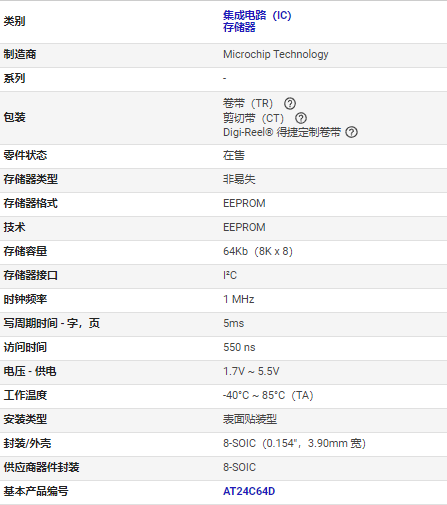Open the help icon next to 卷带 (TR)
The height and width of the screenshot is (505, 447).
[290, 104]
